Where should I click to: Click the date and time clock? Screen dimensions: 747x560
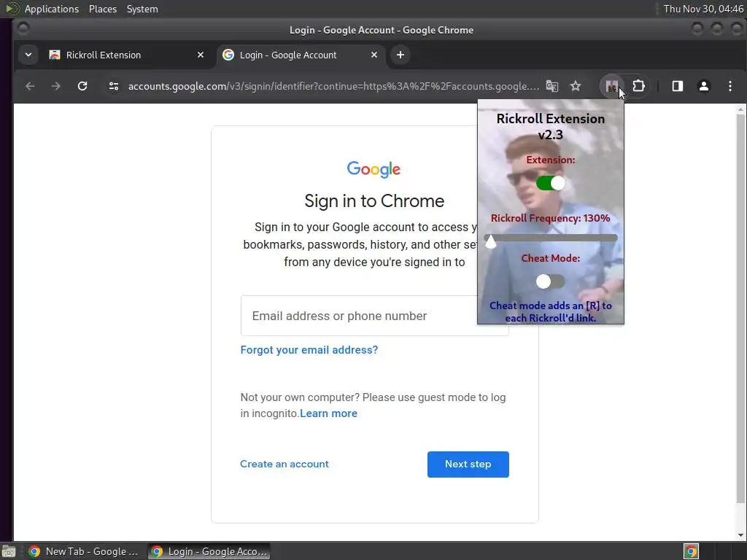tap(703, 9)
